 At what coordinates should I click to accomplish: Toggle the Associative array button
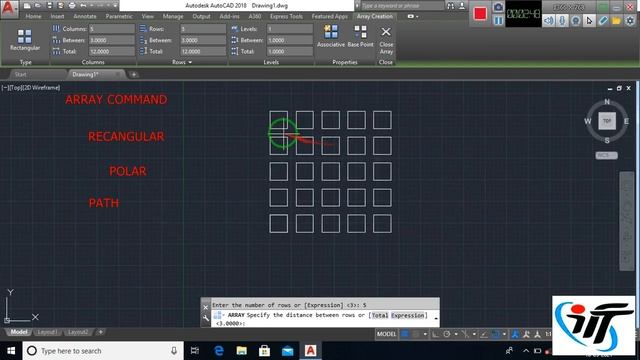tap(331, 36)
